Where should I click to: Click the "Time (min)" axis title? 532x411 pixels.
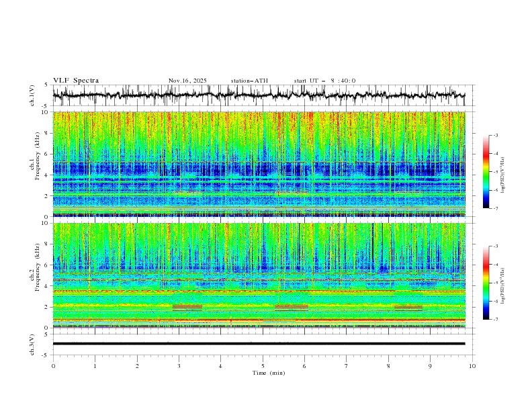[269, 373]
